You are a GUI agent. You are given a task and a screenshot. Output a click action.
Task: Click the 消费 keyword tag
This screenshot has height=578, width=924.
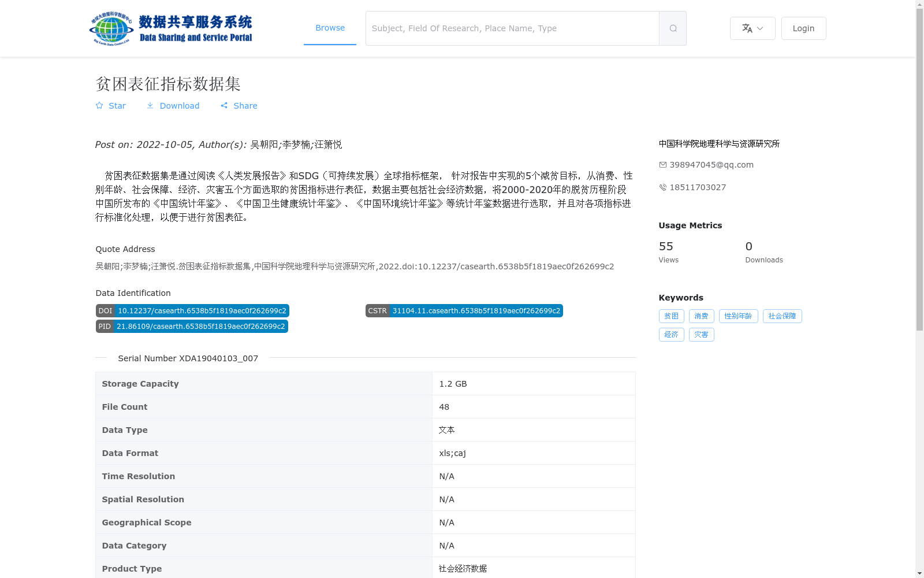[701, 316]
